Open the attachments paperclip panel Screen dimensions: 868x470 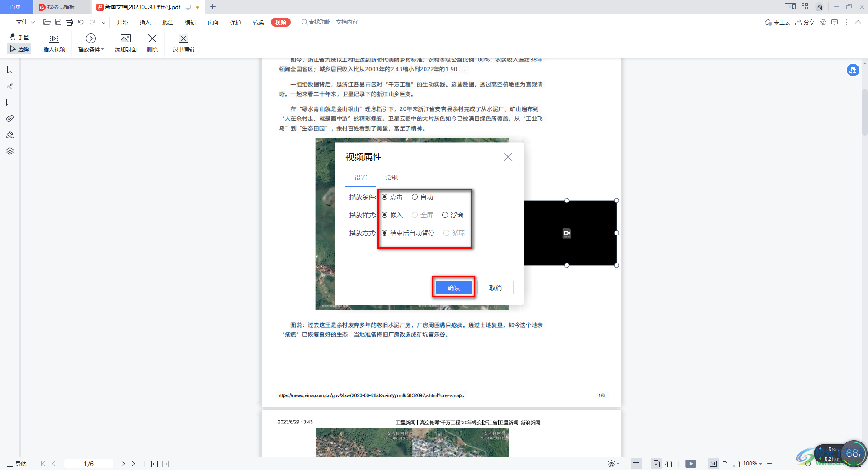(10, 118)
